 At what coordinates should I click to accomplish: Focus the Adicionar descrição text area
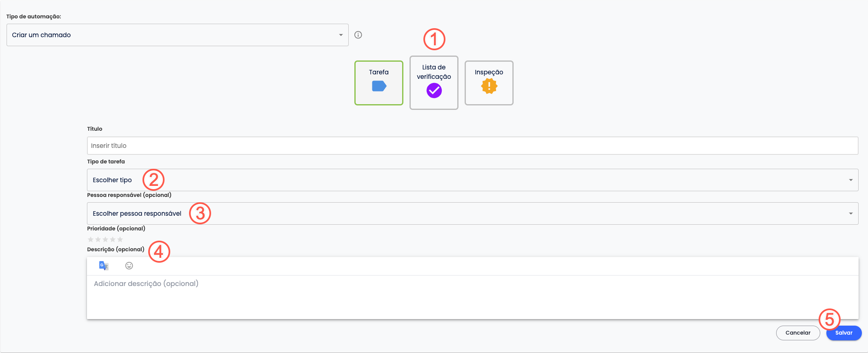click(472, 296)
